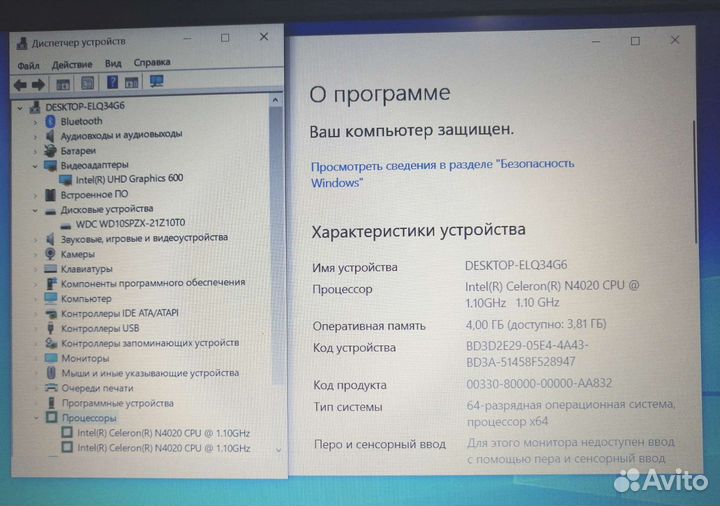
Task: Click the RAM value 4,00 ГБ
Action: (x=536, y=324)
